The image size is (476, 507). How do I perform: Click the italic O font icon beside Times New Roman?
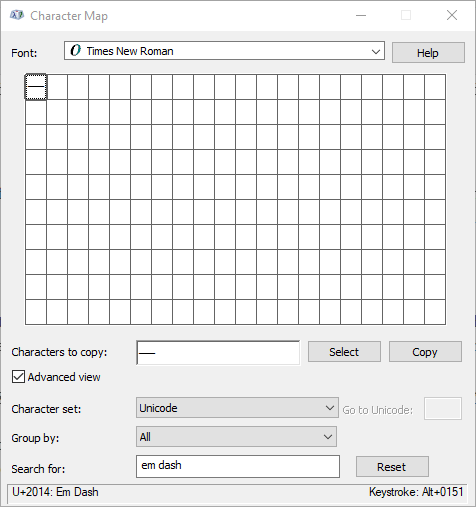(75, 51)
